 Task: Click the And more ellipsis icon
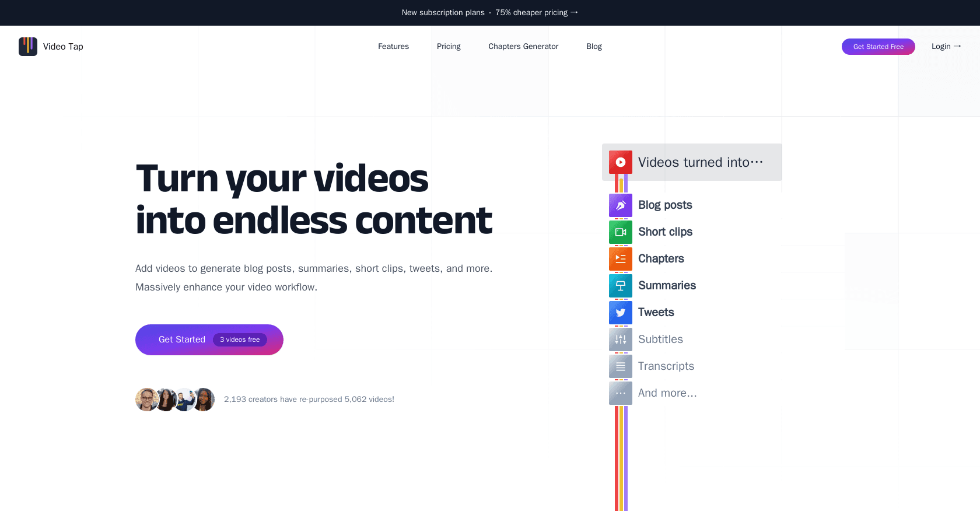621,393
